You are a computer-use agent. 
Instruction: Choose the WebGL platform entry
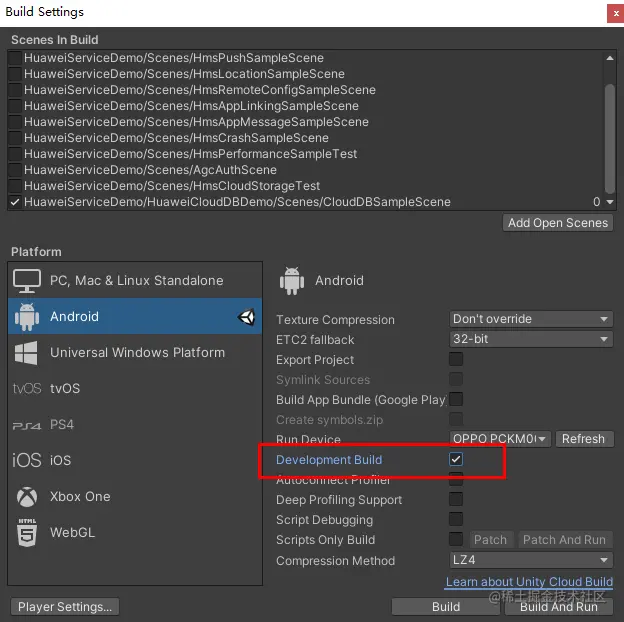click(x=135, y=532)
